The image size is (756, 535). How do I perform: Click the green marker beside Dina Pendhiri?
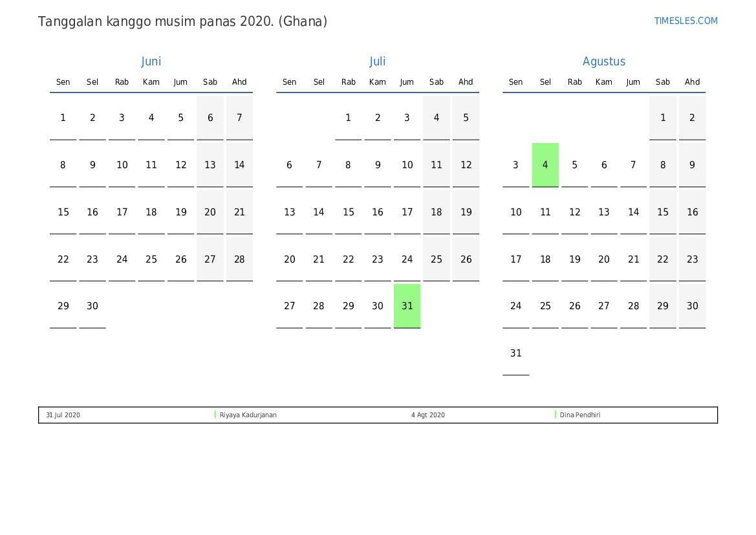coord(556,415)
